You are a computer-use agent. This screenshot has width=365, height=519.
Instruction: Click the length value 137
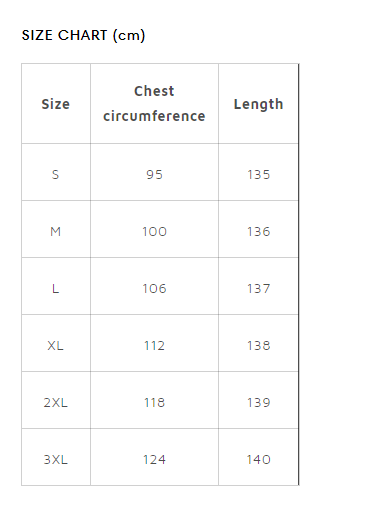coord(258,289)
